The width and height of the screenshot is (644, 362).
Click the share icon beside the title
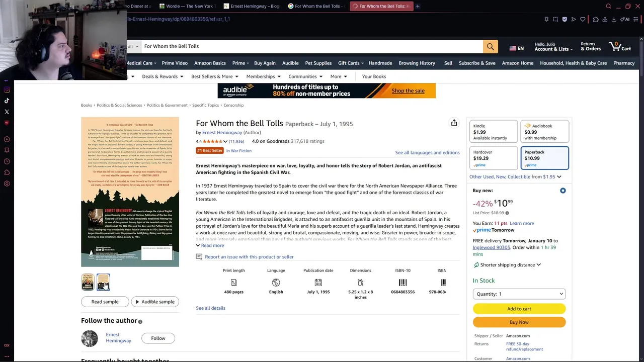tap(454, 123)
